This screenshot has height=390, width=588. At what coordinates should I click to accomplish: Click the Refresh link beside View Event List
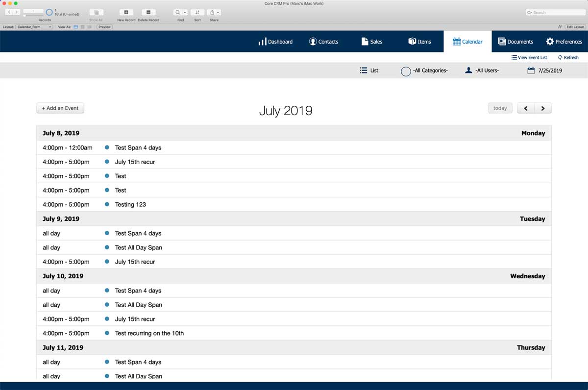tap(568, 57)
